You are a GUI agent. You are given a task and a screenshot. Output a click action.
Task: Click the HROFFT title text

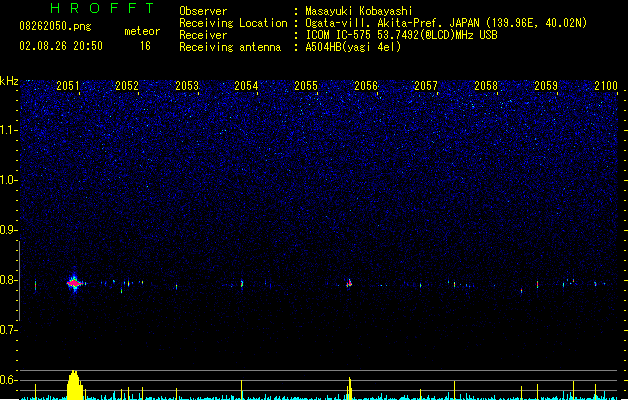click(x=102, y=8)
